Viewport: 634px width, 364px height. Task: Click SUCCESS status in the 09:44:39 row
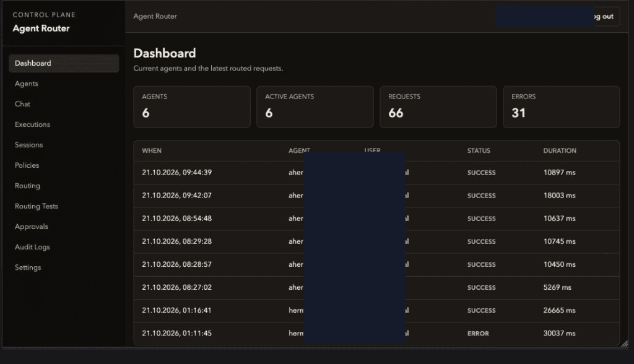[481, 173]
